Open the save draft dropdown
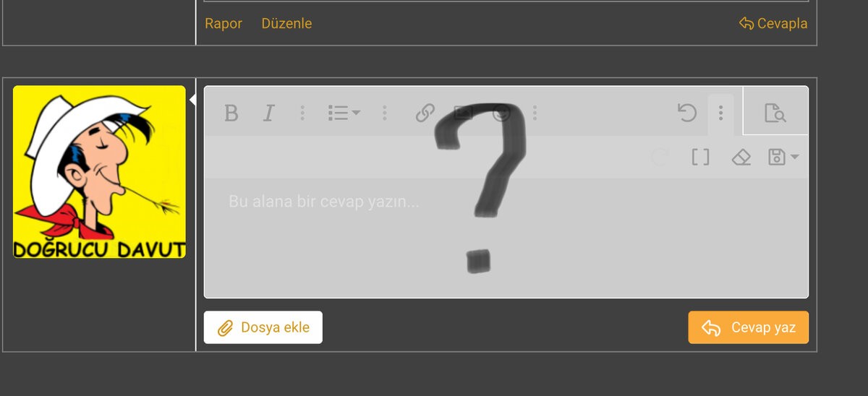 click(783, 157)
